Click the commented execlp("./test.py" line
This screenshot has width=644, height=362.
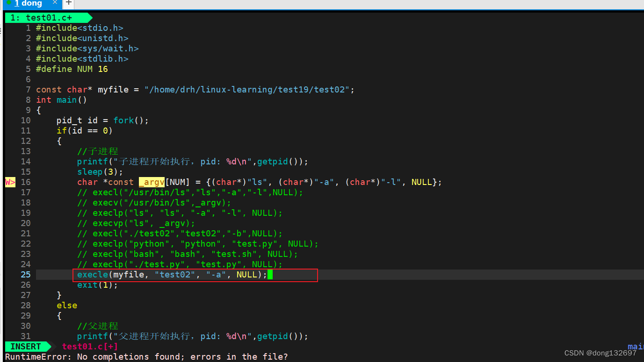pos(180,264)
